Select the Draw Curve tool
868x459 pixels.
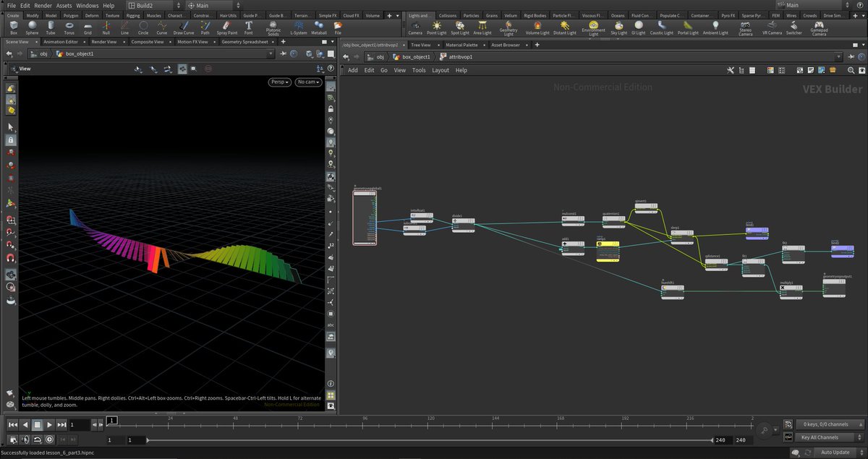point(184,27)
